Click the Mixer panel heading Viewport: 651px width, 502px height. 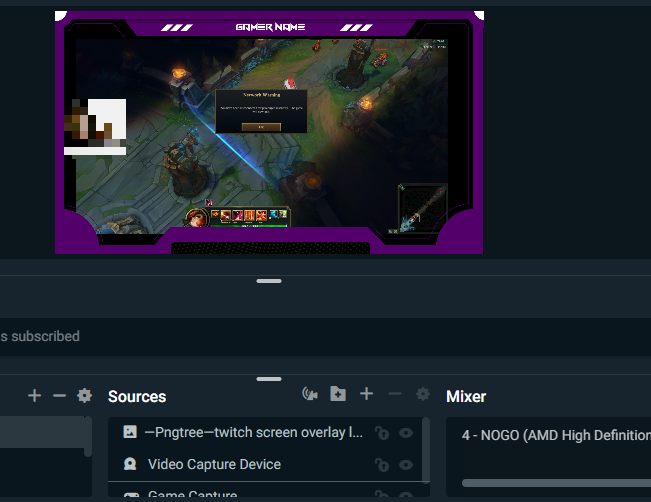(x=466, y=397)
